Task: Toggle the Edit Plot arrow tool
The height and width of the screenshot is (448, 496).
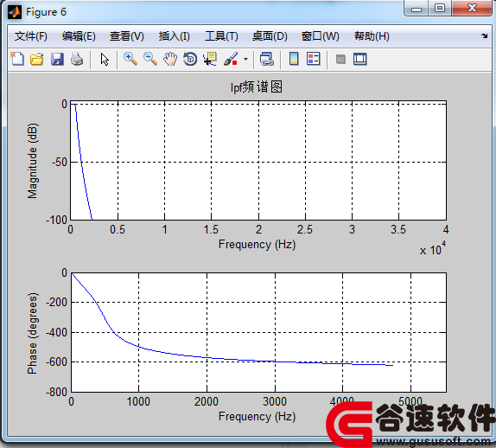Action: click(x=105, y=59)
